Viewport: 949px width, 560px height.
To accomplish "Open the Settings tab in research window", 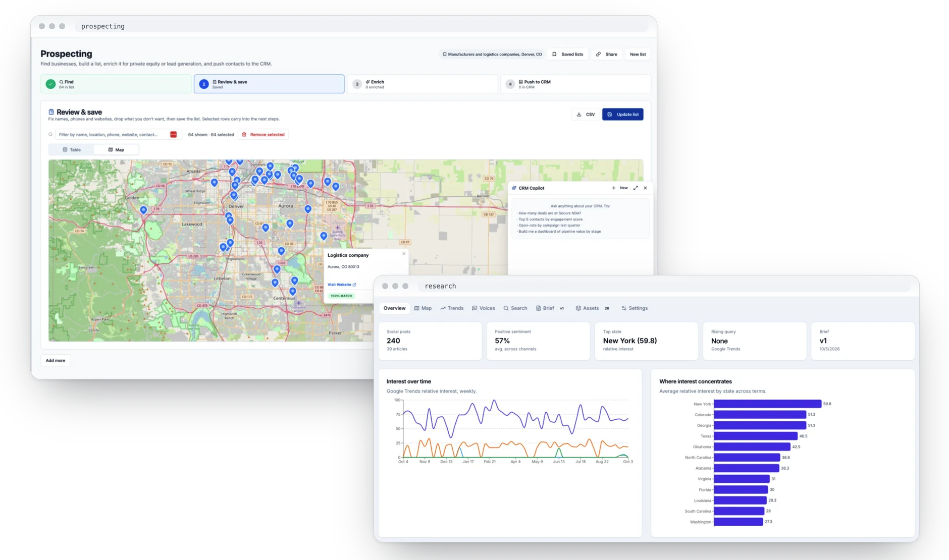I will click(x=634, y=308).
